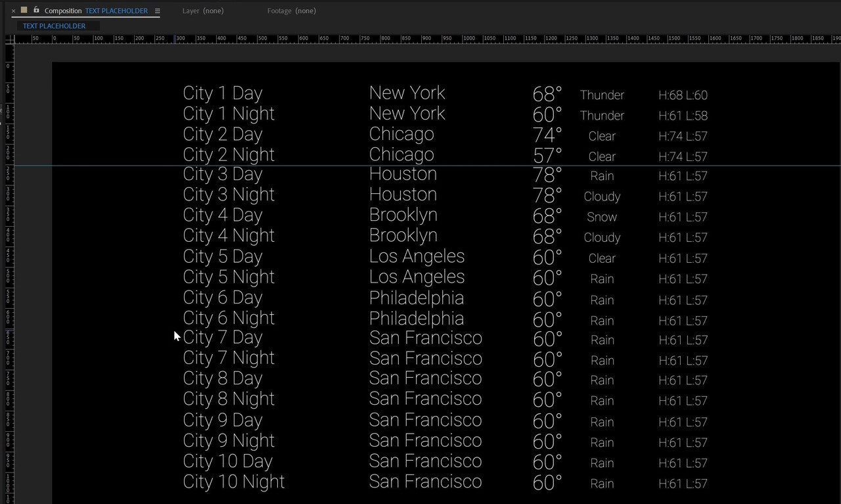Screen dimensions: 841x504
Task: Click Los Angeles in City 5 Night row
Action: pyautogui.click(x=417, y=277)
